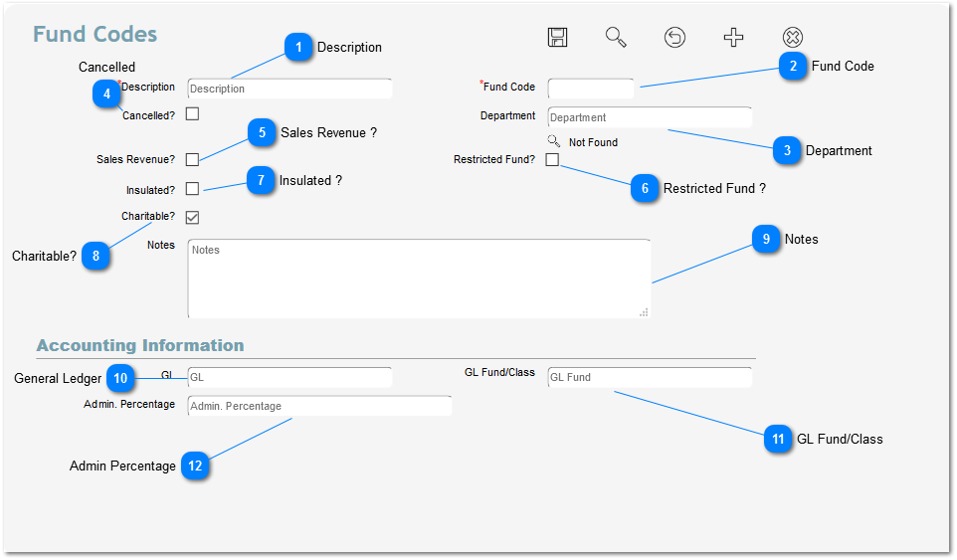Toggle the Restricted Fund? checkbox

point(552,159)
